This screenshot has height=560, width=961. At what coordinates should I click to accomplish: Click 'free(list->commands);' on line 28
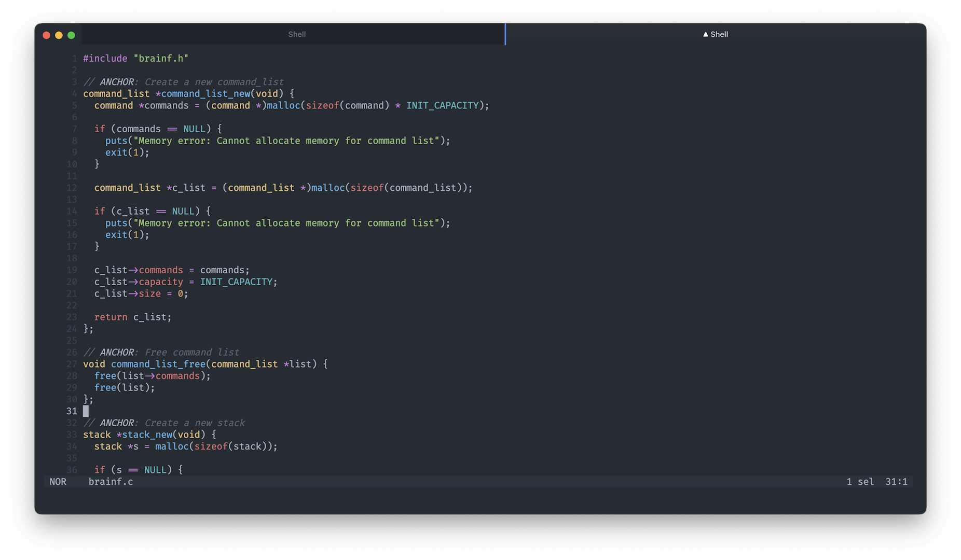pos(153,376)
